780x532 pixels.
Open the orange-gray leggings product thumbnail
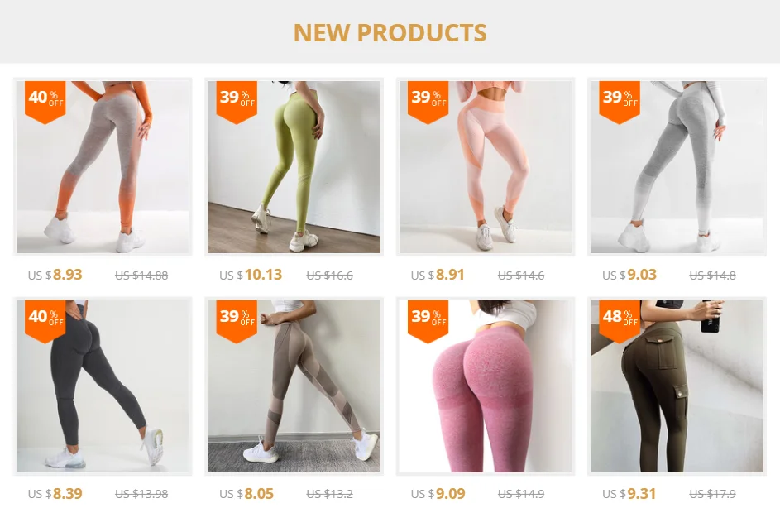(103, 167)
